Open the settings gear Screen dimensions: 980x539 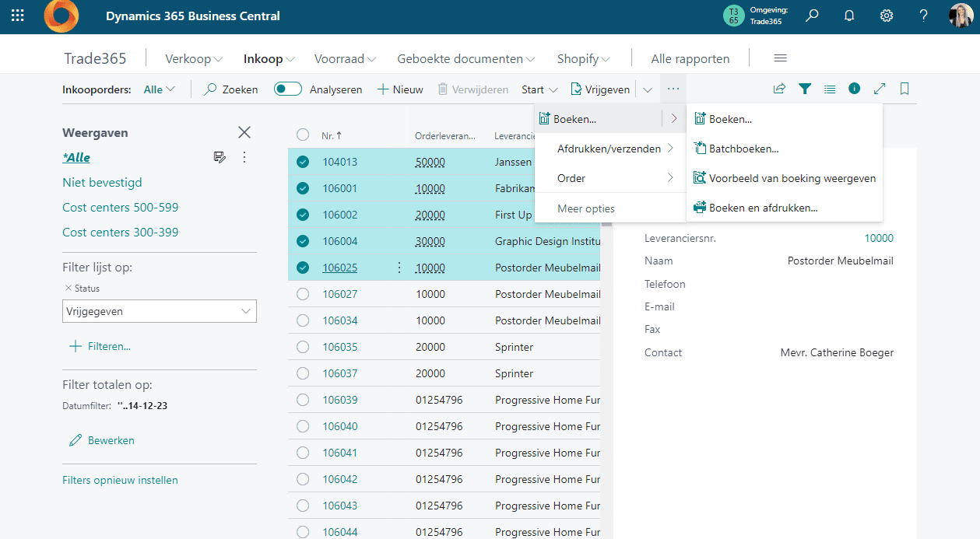887,16
